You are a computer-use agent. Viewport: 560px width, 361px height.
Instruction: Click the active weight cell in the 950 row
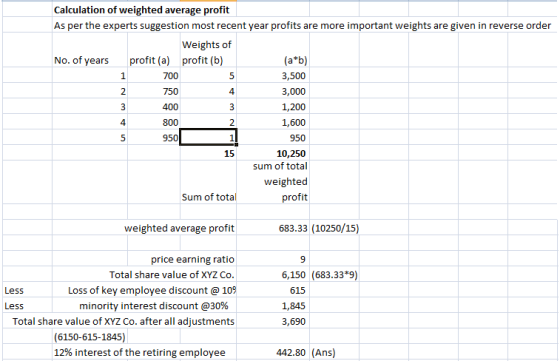[208, 137]
